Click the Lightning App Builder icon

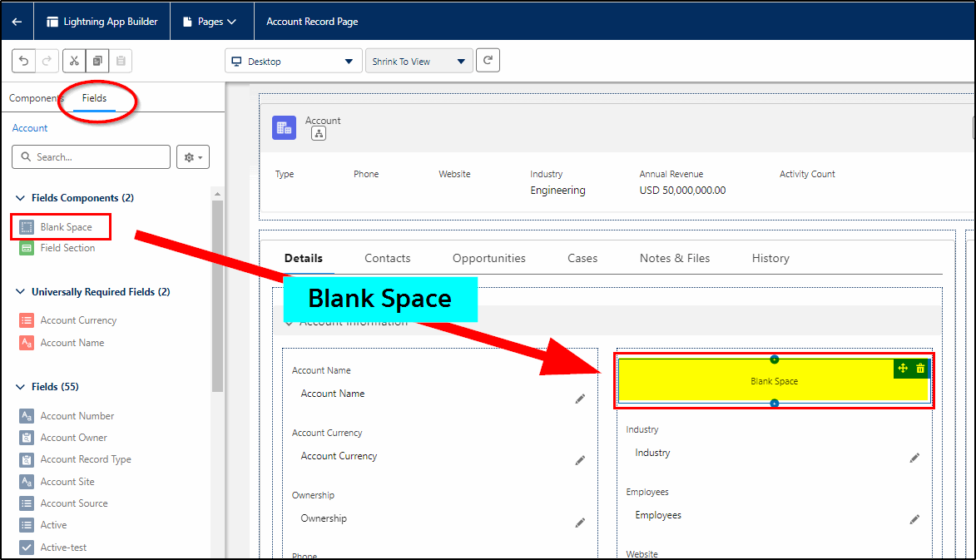pyautogui.click(x=52, y=22)
